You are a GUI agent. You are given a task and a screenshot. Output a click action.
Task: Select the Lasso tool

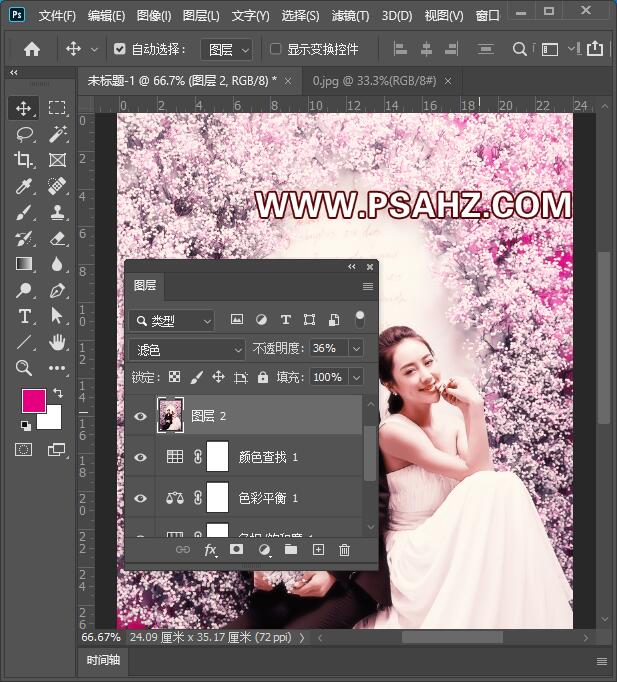[x=24, y=134]
